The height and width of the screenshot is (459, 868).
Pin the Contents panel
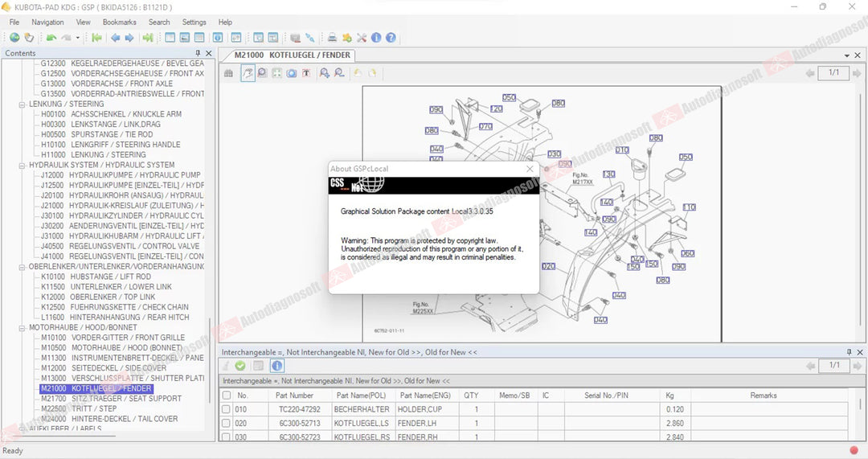tap(198, 53)
